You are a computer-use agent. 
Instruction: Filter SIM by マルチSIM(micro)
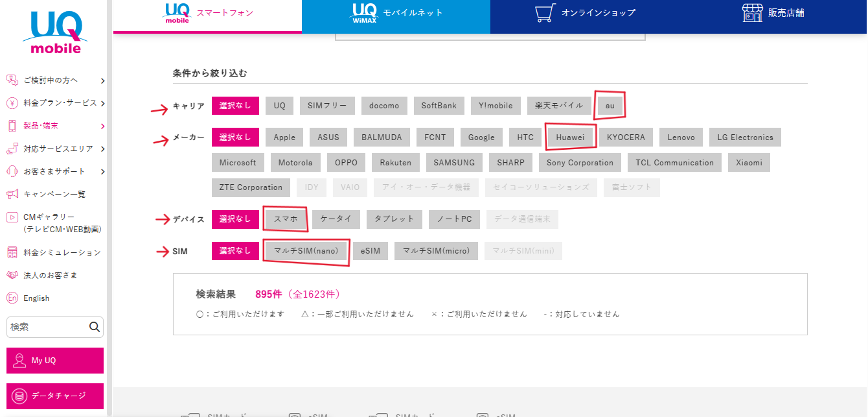(436, 251)
